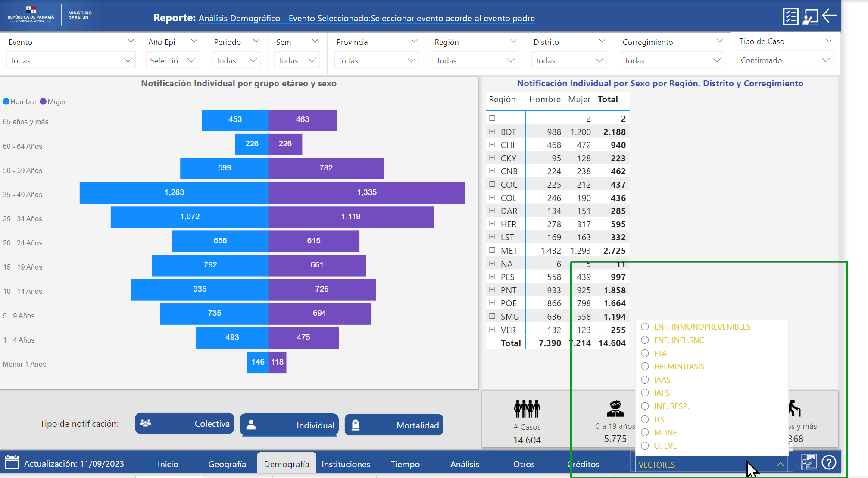Image resolution: width=868 pixels, height=478 pixels.
Task: Click the Hombre blue legend marker
Action: pyautogui.click(x=6, y=101)
